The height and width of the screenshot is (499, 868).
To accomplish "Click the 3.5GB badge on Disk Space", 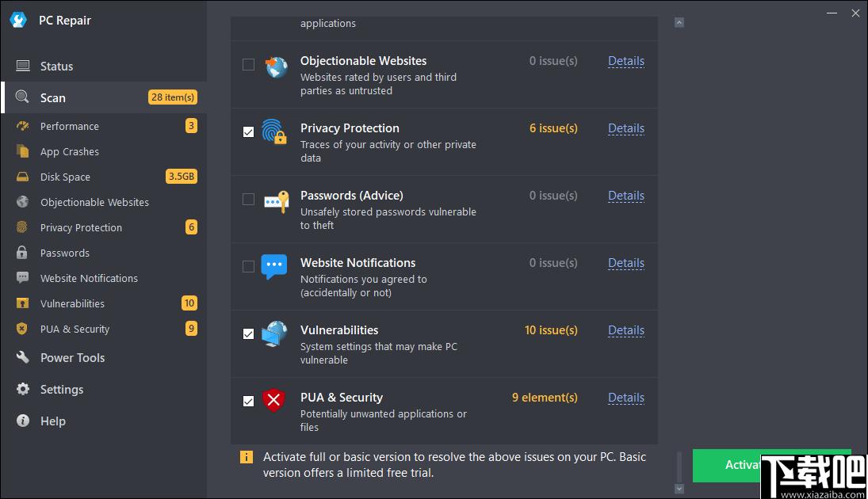I will point(182,177).
